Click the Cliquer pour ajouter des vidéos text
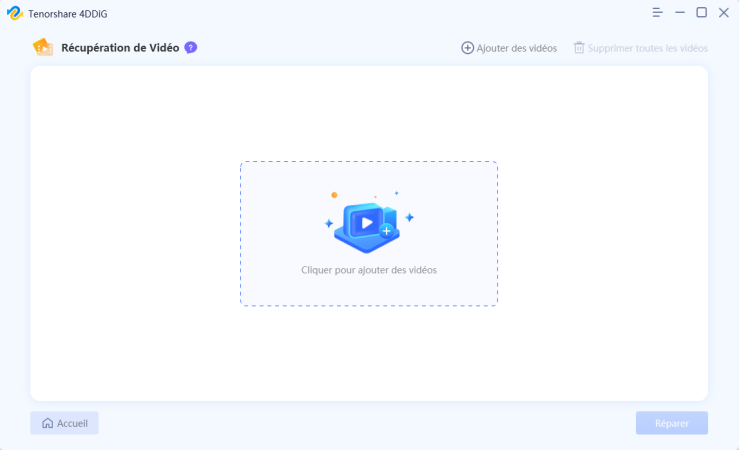Screen dimensions: 739x450 tap(369, 270)
